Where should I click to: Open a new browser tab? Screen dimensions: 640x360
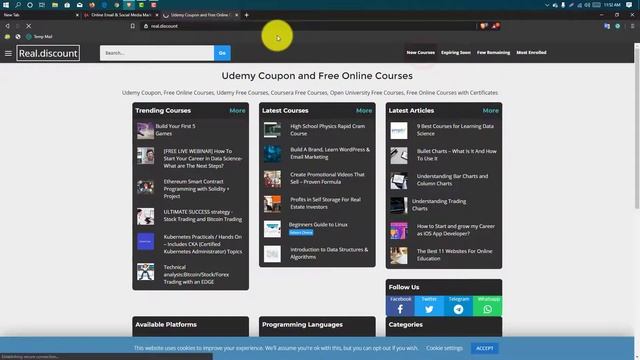click(x=247, y=15)
